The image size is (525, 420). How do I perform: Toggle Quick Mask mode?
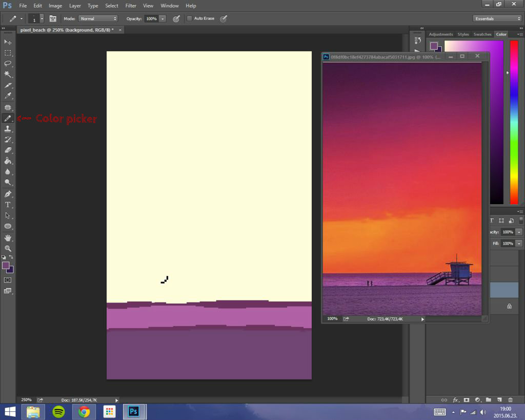coord(8,280)
